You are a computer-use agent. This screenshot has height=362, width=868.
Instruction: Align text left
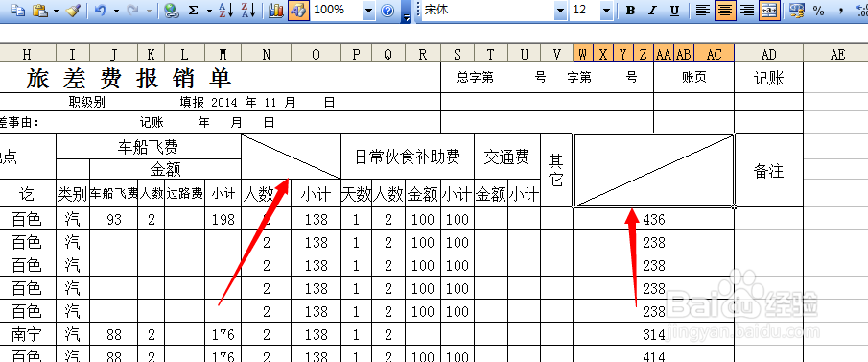[702, 10]
